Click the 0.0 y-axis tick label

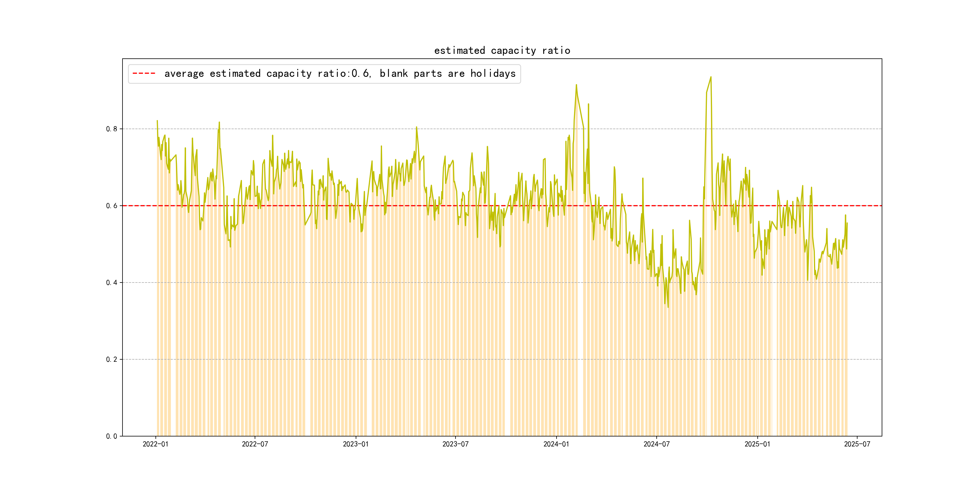112,436
